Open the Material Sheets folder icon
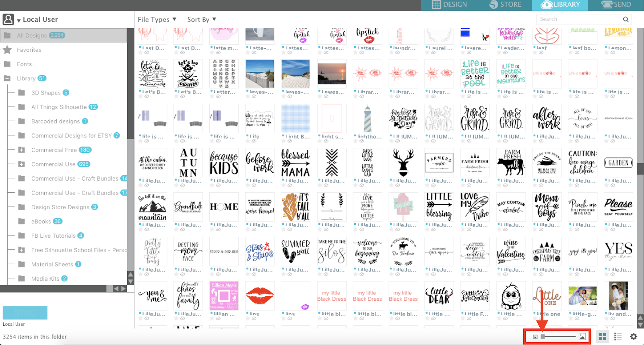644x345 pixels. pos(22,264)
